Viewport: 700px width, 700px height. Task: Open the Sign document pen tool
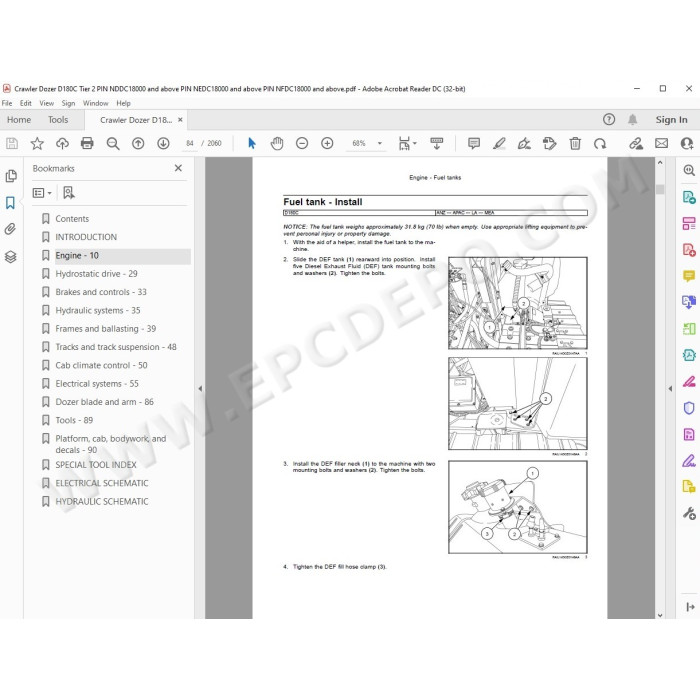tap(524, 143)
